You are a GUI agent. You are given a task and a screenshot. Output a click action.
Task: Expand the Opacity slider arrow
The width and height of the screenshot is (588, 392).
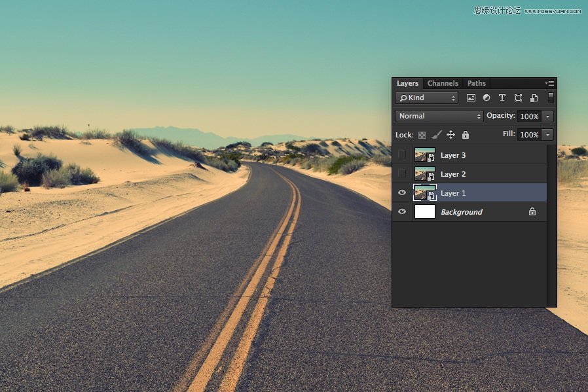(547, 116)
